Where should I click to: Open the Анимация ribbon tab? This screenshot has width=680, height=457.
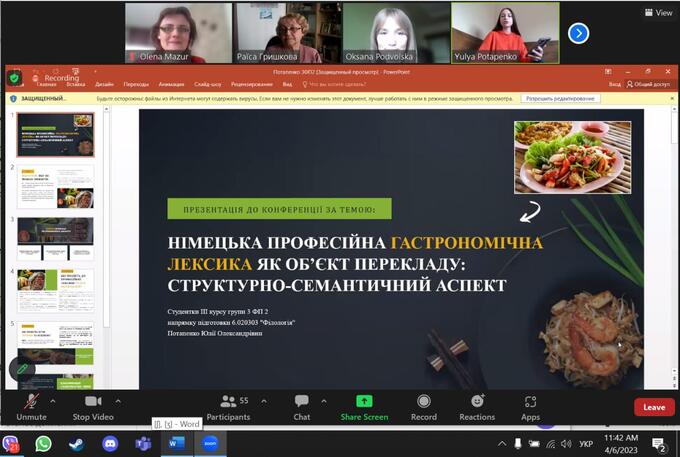(x=171, y=84)
